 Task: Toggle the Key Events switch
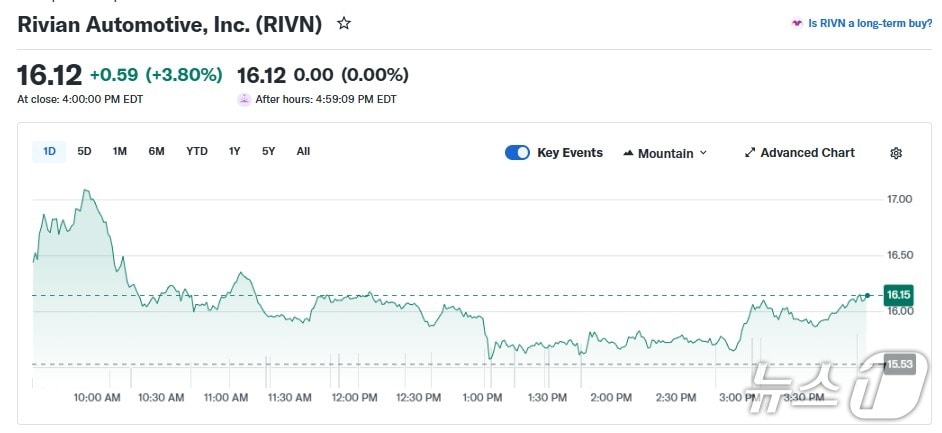click(x=517, y=153)
